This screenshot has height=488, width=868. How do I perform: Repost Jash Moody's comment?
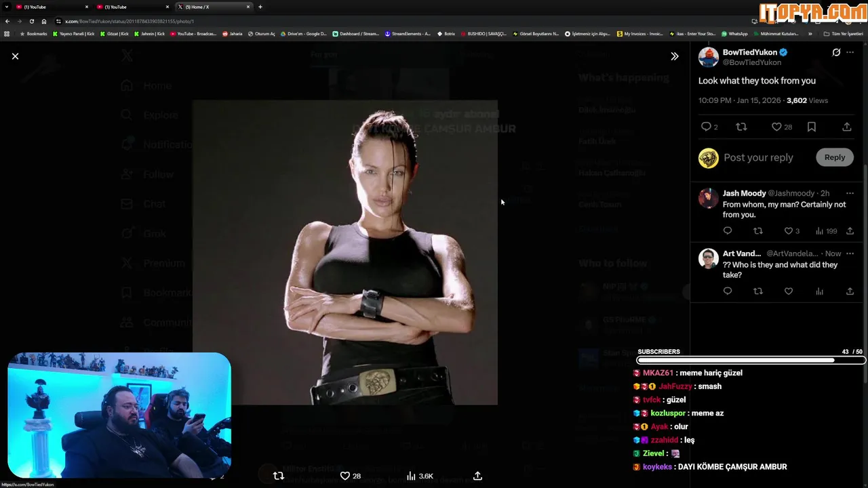click(x=758, y=231)
